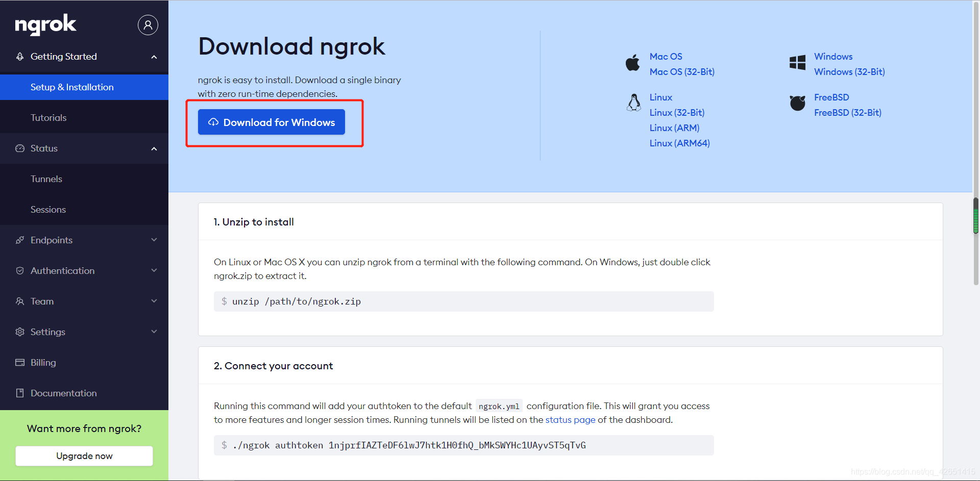Viewport: 980px width, 481px height.
Task: Download the Windows 64-bit build link
Action: [x=833, y=57]
